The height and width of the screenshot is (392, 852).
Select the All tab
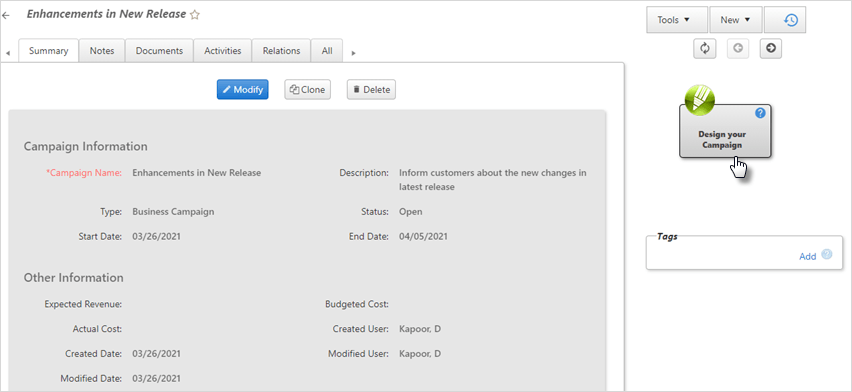tap(327, 51)
